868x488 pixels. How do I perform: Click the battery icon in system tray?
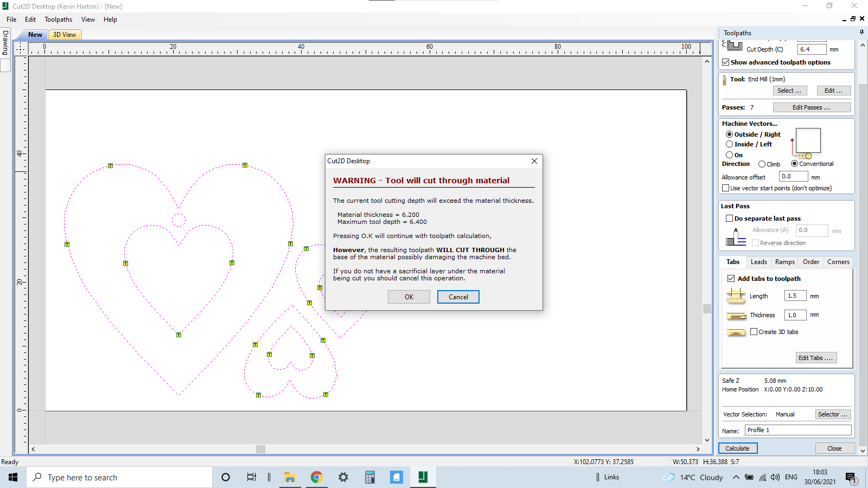coord(749,477)
